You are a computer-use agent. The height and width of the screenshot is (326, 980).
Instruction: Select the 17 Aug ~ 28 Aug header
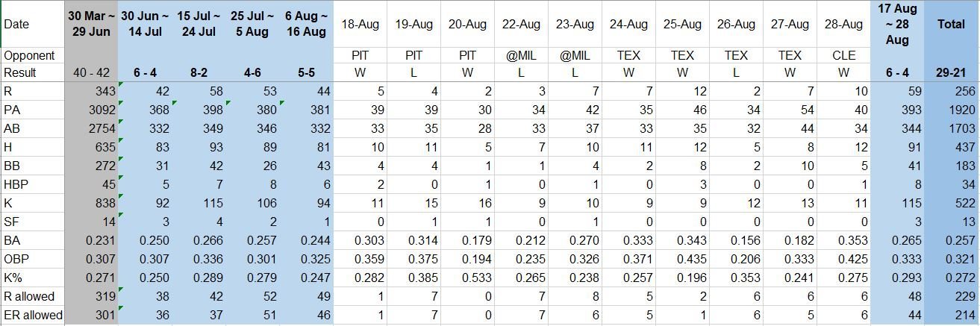[x=897, y=24]
